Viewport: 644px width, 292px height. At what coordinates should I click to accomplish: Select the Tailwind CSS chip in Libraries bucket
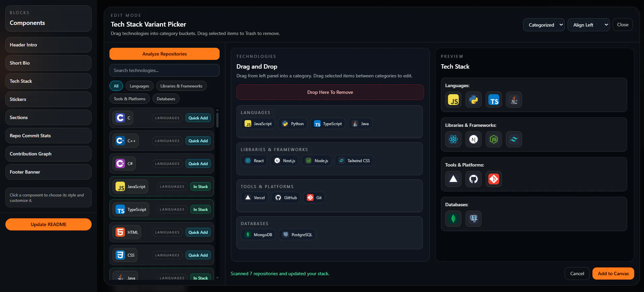(x=354, y=161)
